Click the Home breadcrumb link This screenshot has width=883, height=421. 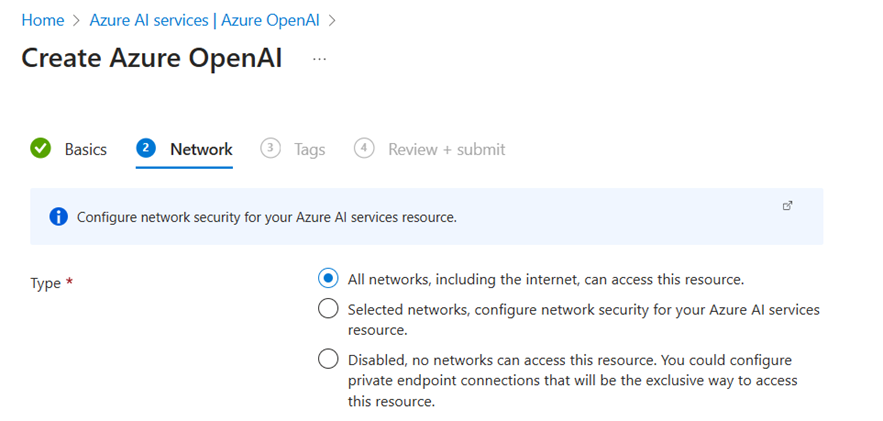point(42,19)
